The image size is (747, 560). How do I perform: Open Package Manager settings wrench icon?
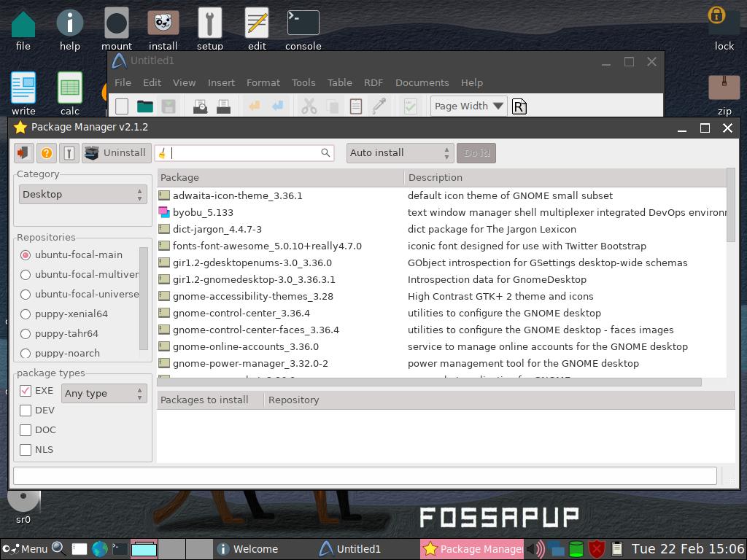point(69,153)
